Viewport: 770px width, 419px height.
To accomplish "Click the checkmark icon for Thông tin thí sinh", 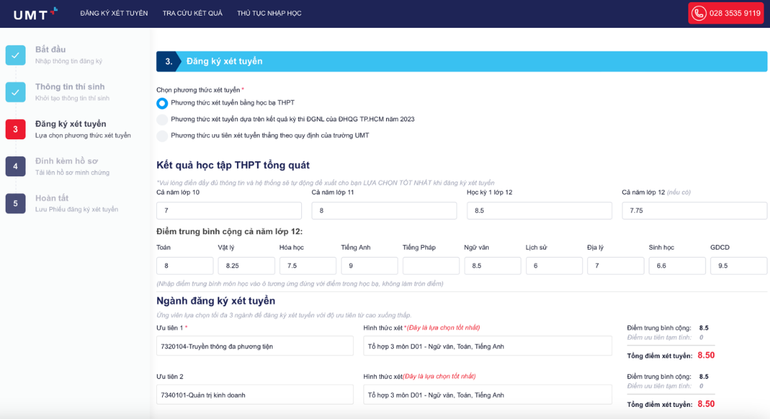I will [15, 92].
